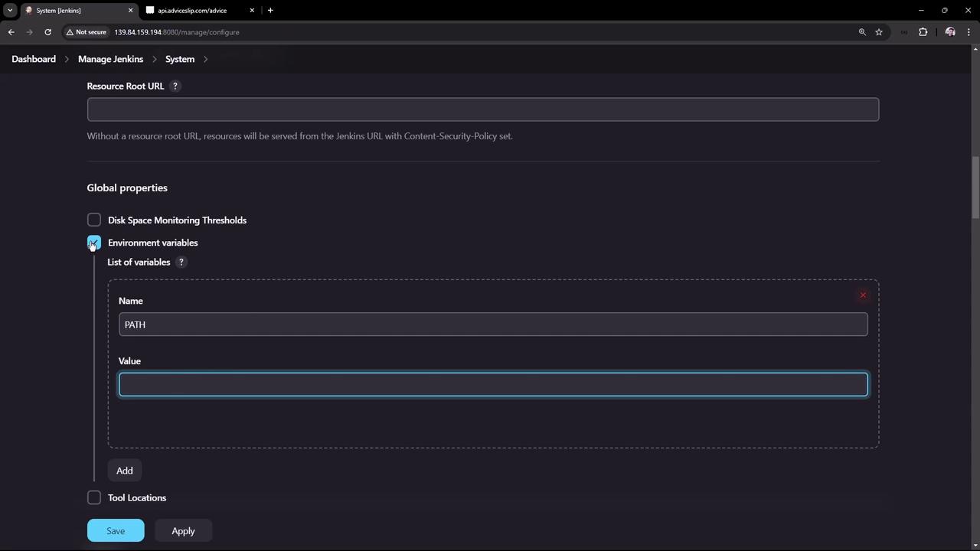Save the system configuration

(x=116, y=530)
